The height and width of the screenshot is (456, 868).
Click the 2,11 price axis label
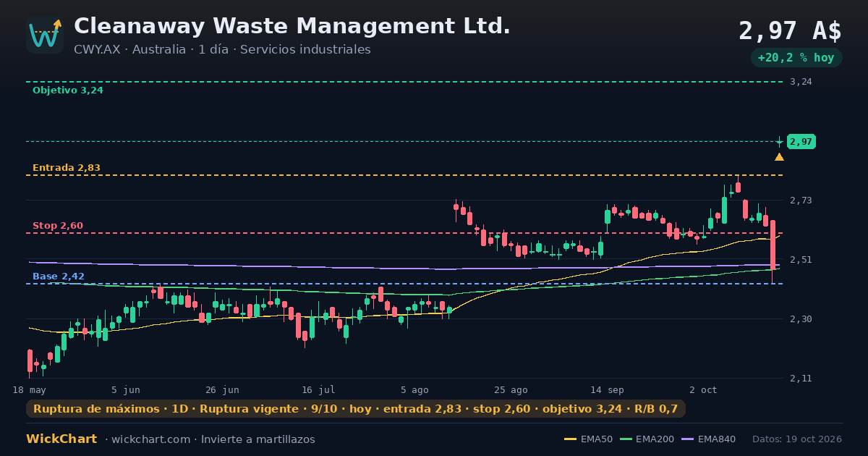801,379
